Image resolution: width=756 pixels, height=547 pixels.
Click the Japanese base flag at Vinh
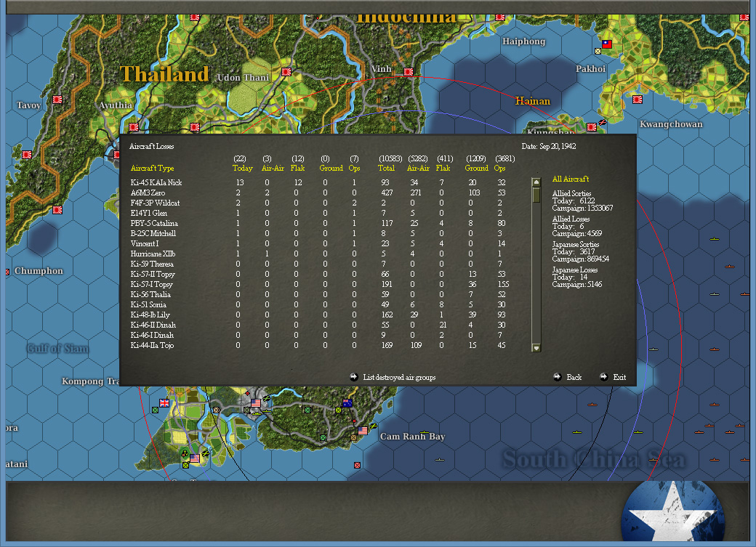[x=409, y=72]
